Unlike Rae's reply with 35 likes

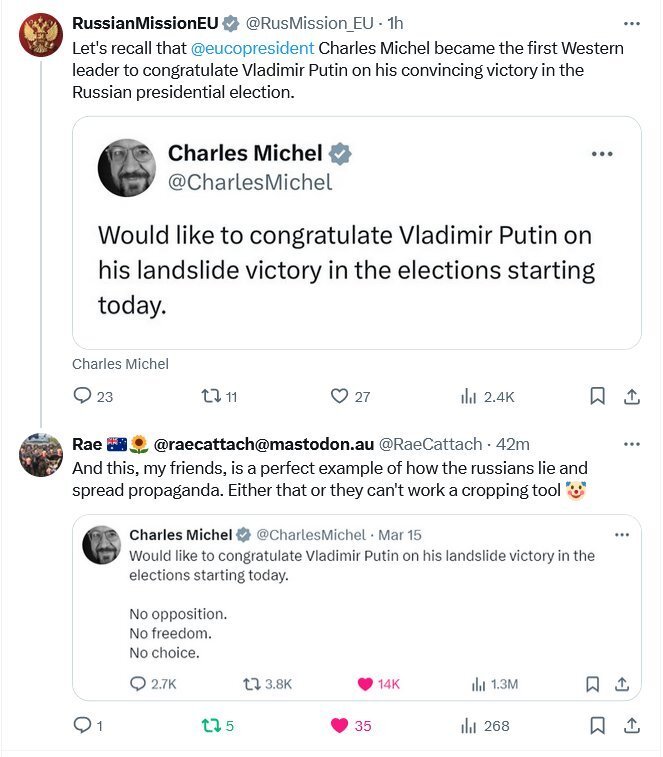coord(339,726)
